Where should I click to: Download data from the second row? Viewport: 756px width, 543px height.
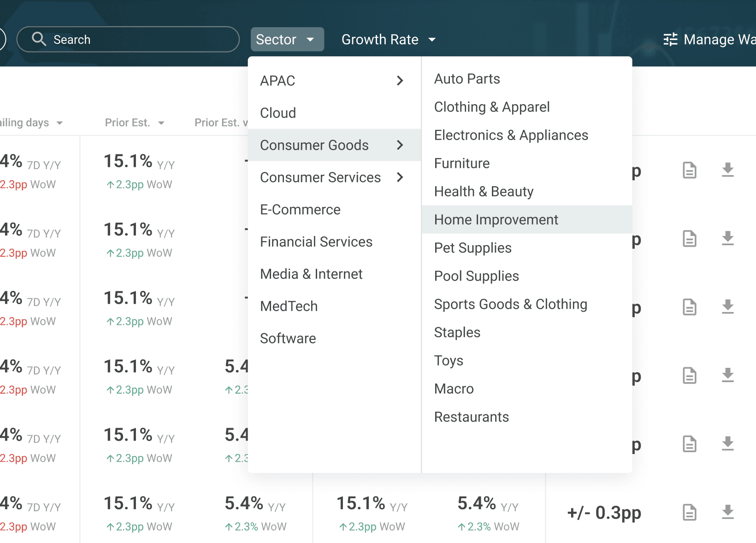click(x=728, y=238)
